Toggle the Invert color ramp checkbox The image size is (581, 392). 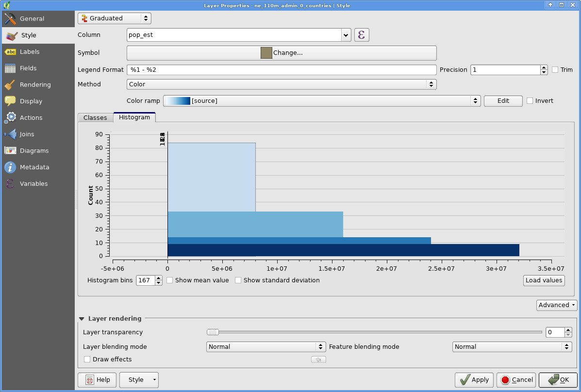[x=530, y=101]
